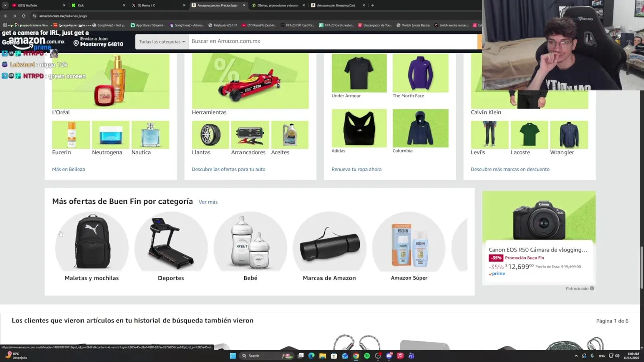Viewport: 644px width, 362px height.
Task: Open the Nautica perfume thumbnail
Action: pos(150,135)
